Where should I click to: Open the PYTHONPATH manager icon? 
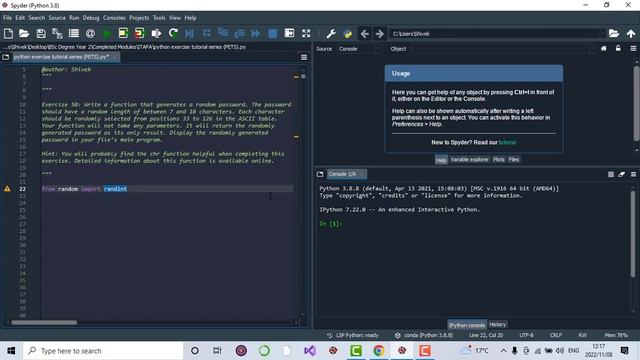pyautogui.click(x=348, y=33)
